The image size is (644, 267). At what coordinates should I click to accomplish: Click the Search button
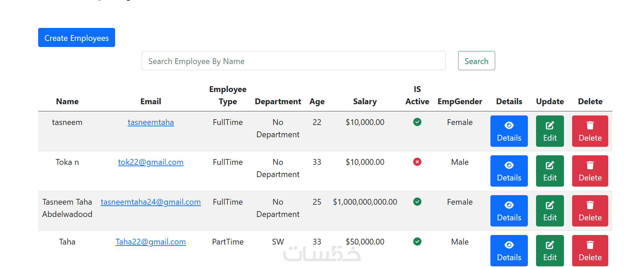tap(476, 61)
